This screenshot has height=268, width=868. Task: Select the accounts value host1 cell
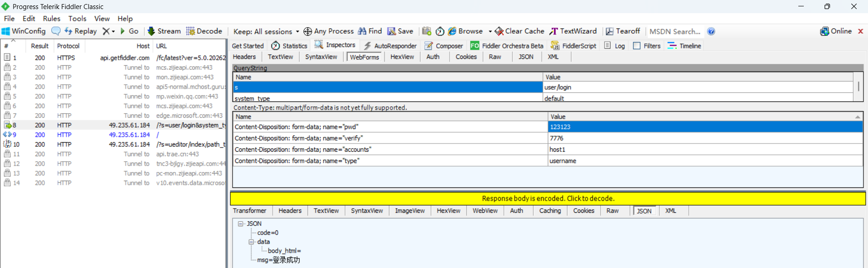[705, 149]
